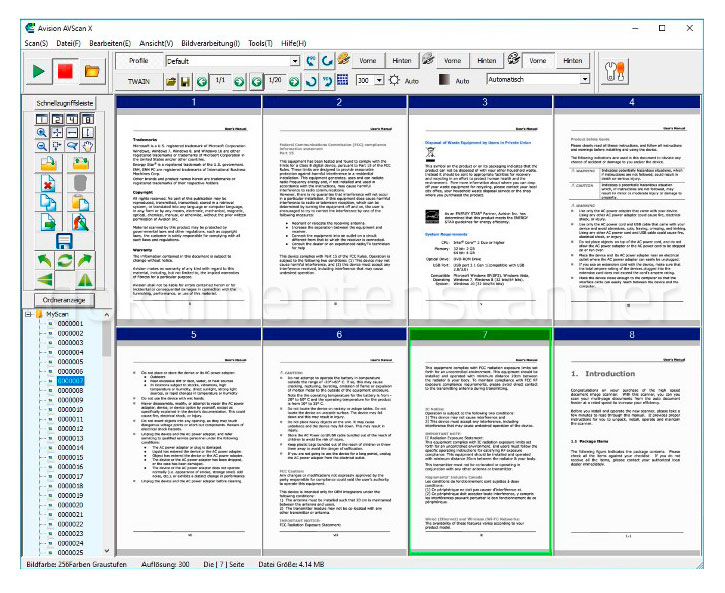Click the 1/20 page counter field

(275, 81)
